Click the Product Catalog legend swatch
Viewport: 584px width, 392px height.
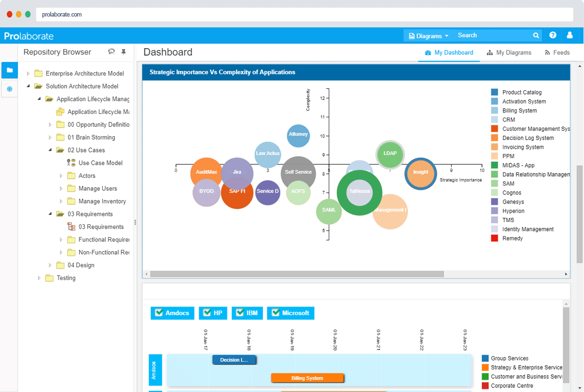(494, 92)
